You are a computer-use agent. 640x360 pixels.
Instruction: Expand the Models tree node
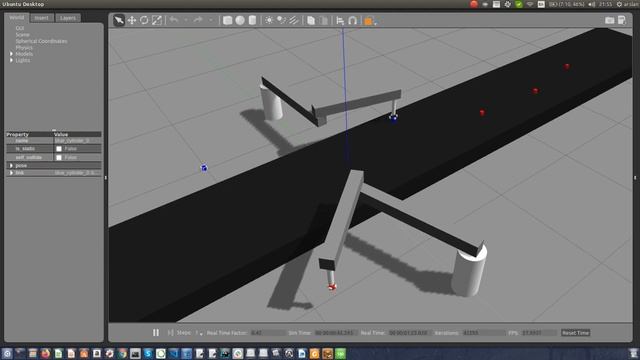pos(11,54)
